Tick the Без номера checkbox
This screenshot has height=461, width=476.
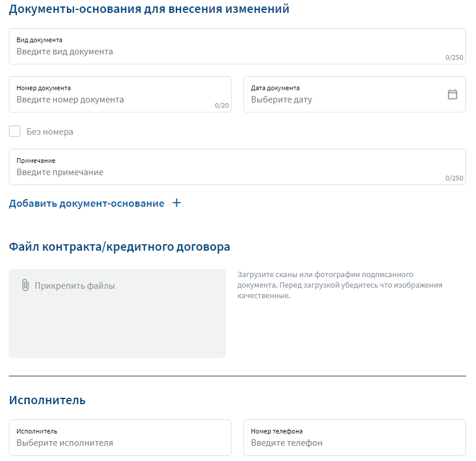click(15, 131)
